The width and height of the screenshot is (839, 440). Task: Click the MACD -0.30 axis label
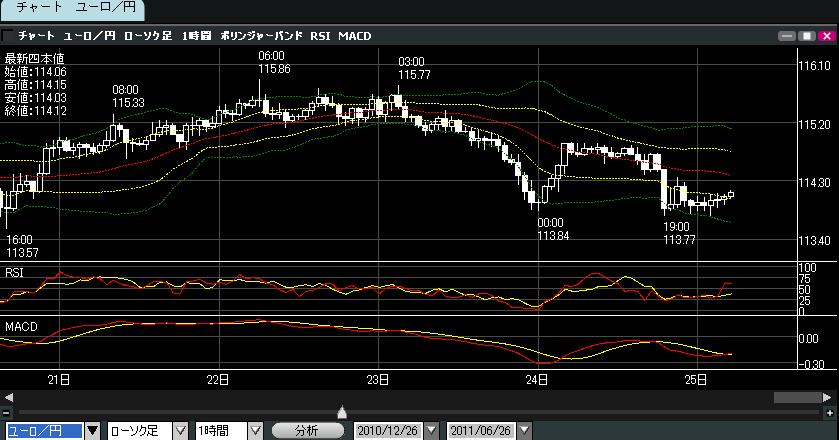(x=811, y=365)
